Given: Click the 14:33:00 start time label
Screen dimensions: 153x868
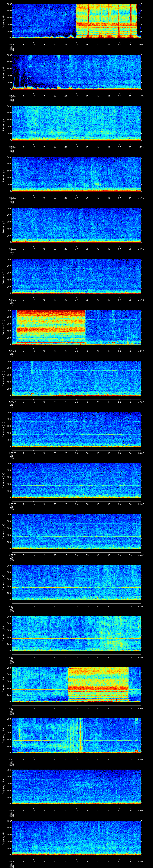Looking at the screenshot, I should click(12, 249).
